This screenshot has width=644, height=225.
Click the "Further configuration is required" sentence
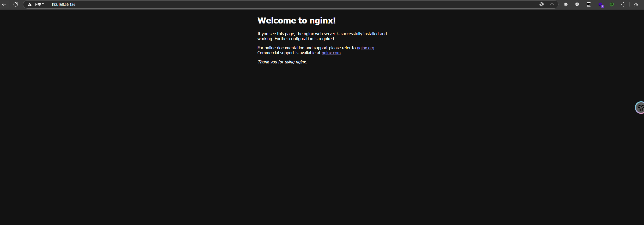tap(305, 39)
